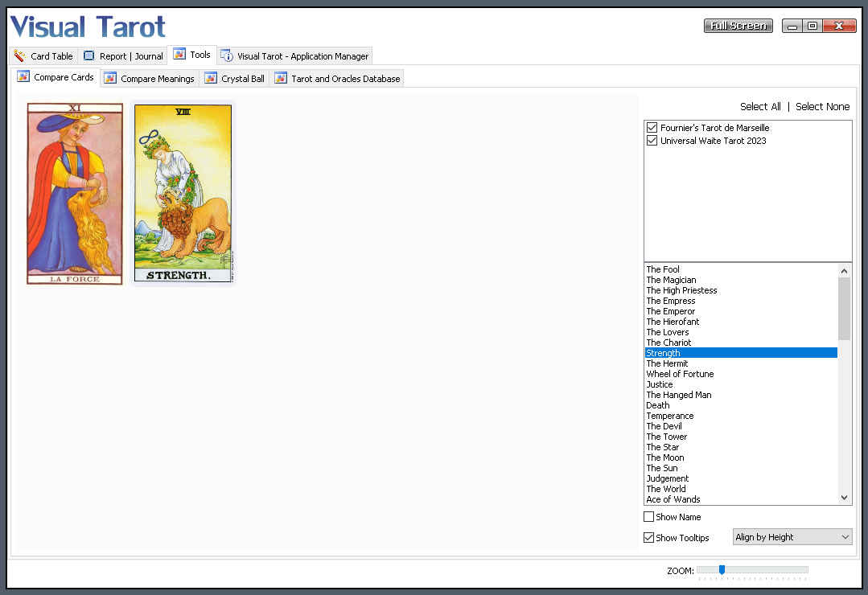Image resolution: width=868 pixels, height=595 pixels.
Task: Select Death in the card list
Action: click(x=741, y=405)
